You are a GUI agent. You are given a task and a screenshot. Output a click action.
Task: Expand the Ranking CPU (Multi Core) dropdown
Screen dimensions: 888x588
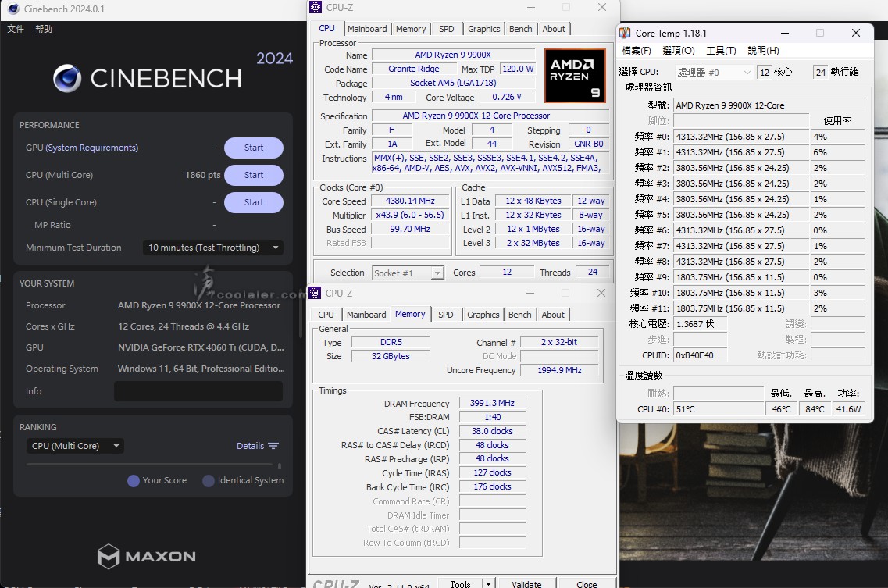(75, 446)
